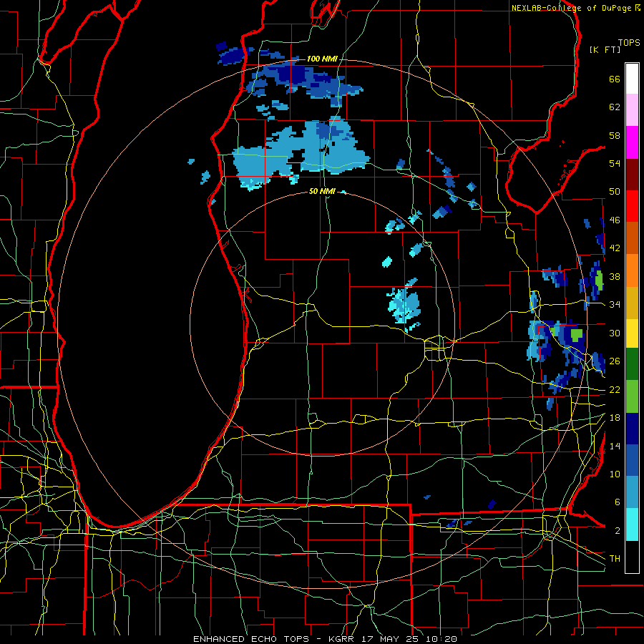Pick the light orange legend swatch
The image size is (644, 644).
tap(632, 270)
